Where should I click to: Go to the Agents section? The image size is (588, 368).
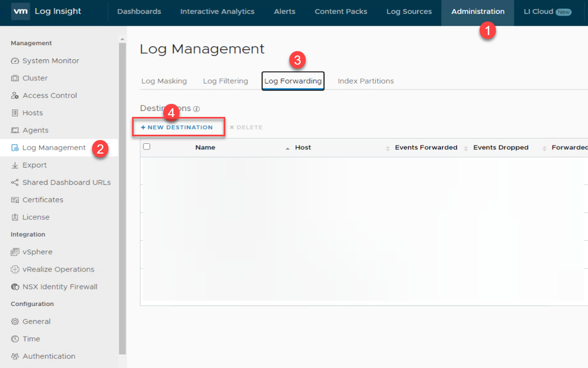[x=33, y=130]
